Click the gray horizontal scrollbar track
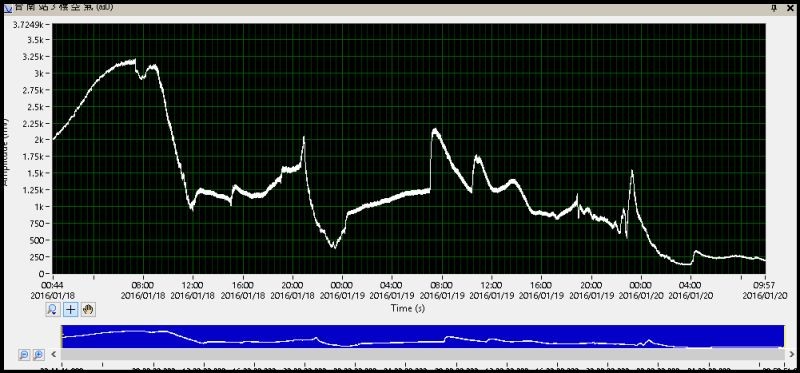 pos(422,354)
